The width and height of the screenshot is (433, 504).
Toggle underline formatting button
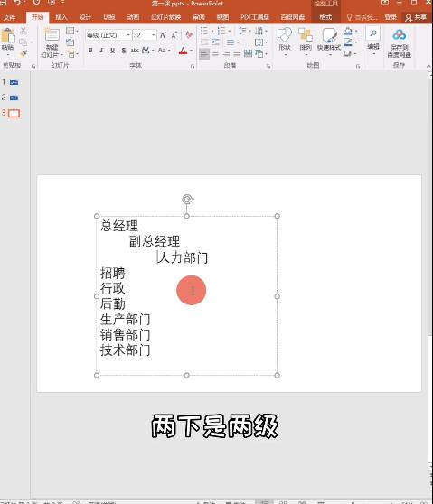point(112,51)
